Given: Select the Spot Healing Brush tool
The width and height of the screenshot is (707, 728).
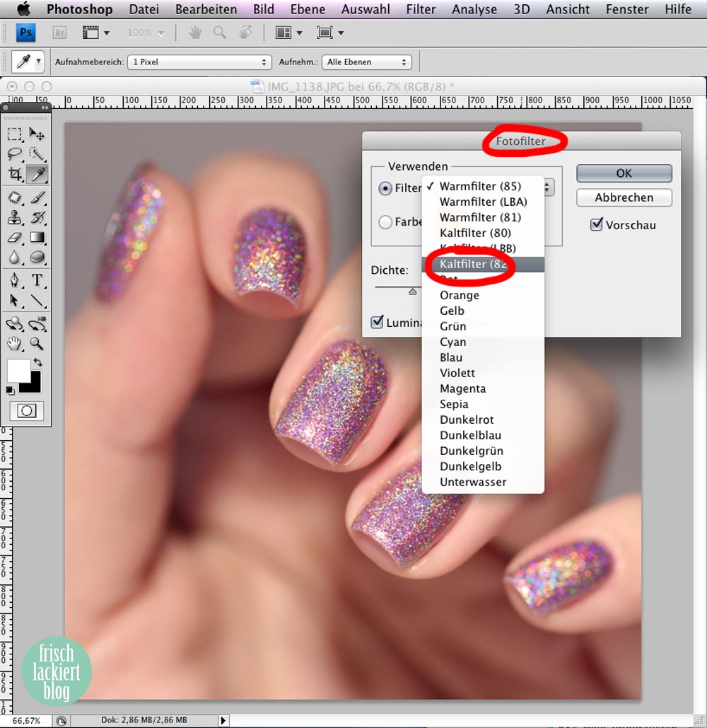Looking at the screenshot, I should click(14, 197).
